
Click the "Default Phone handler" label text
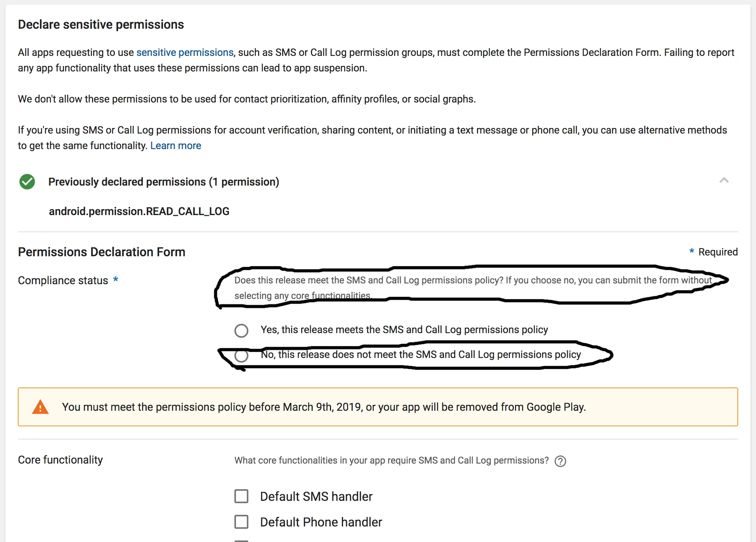321,522
